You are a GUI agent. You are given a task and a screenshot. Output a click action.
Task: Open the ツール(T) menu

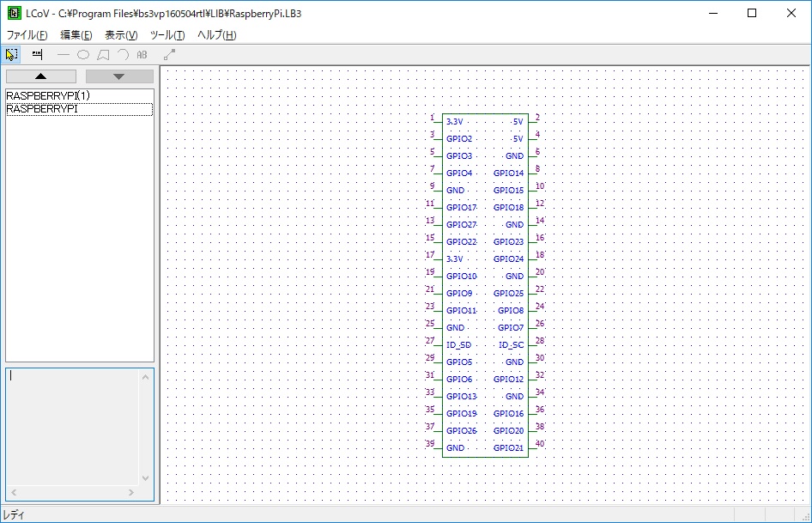point(167,34)
